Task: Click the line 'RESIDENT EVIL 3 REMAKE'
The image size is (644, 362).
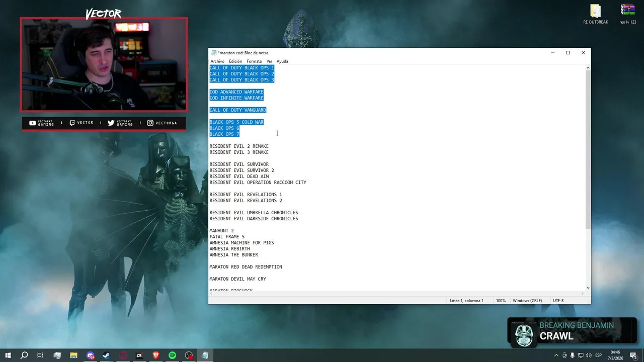Action: (239, 152)
